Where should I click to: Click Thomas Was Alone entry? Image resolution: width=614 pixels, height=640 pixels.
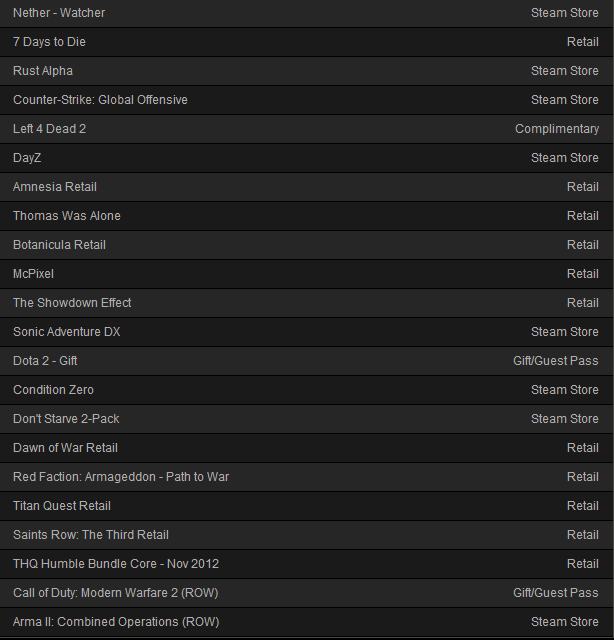point(67,216)
